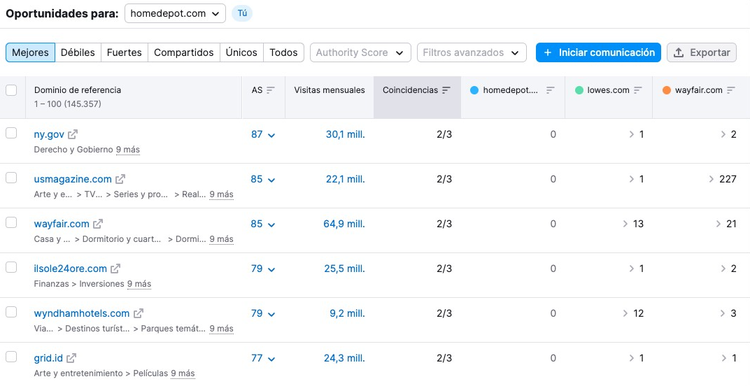Click the Exportar button

pyautogui.click(x=702, y=53)
